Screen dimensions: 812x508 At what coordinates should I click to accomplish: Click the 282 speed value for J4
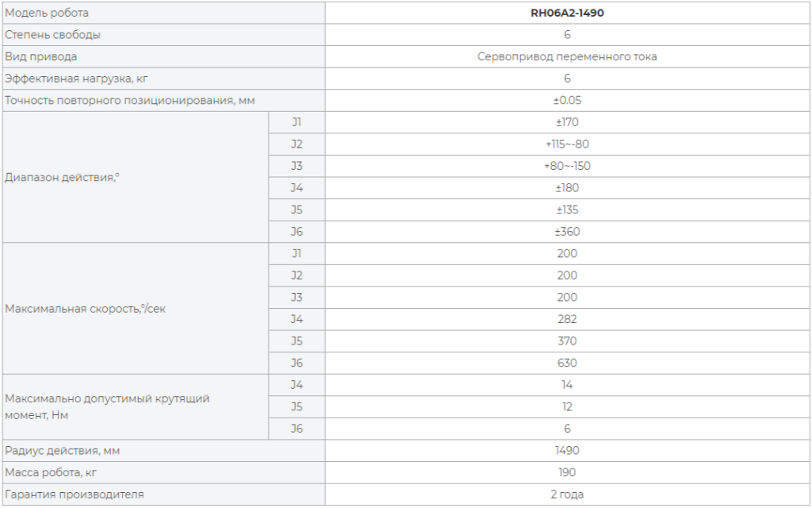coord(567,319)
